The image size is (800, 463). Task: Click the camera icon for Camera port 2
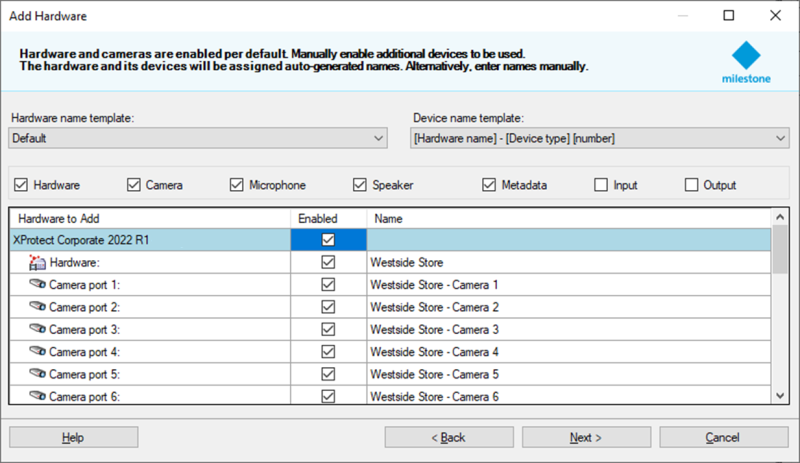38,307
